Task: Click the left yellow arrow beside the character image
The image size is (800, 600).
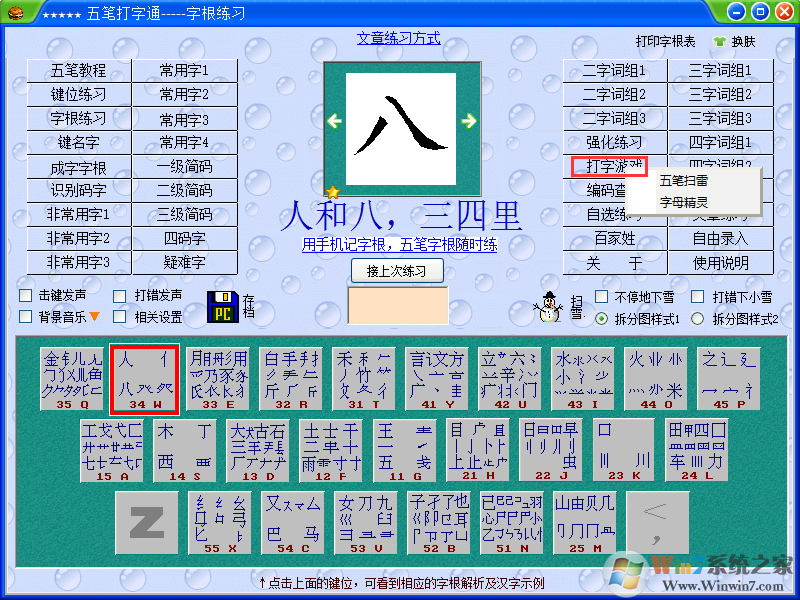Action: point(334,120)
